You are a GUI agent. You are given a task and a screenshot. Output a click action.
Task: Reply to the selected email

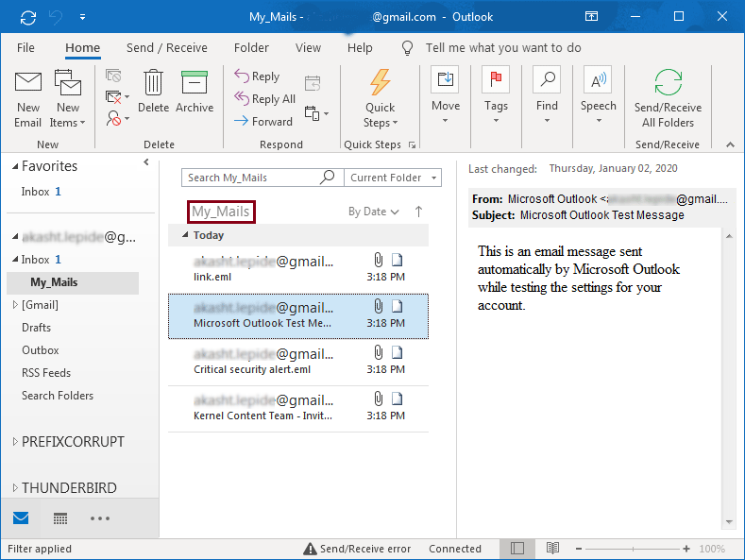[x=257, y=76]
